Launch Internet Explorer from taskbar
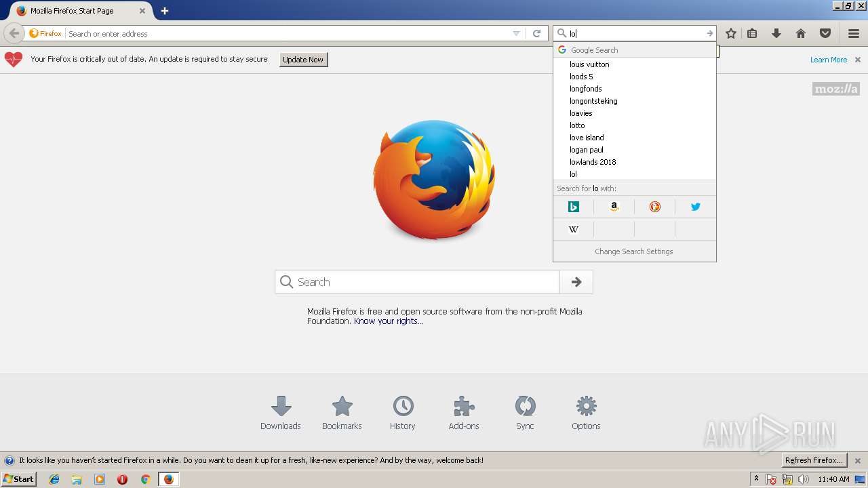This screenshot has height=488, width=868. click(54, 479)
